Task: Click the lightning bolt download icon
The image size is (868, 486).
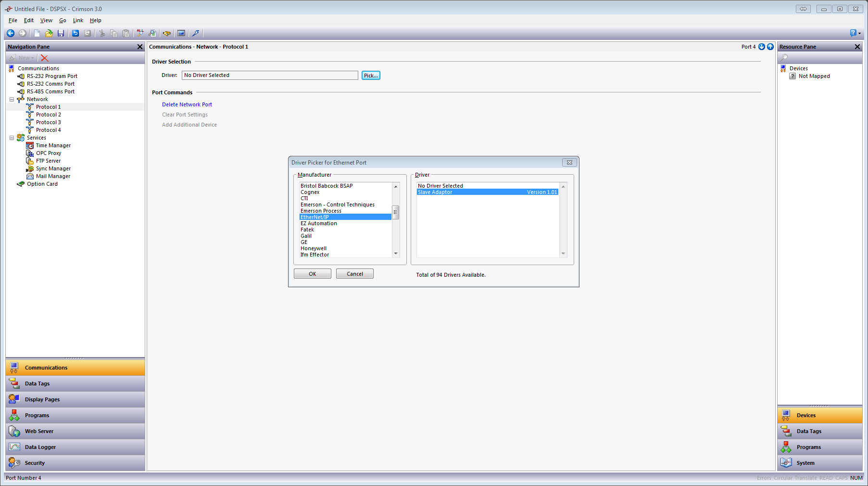Action: point(196,33)
